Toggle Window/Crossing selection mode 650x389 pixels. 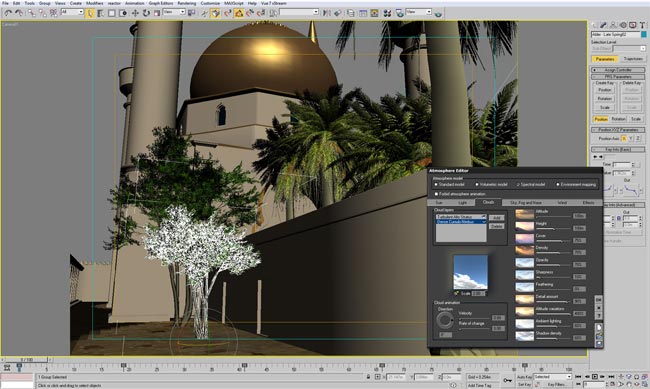point(123,13)
